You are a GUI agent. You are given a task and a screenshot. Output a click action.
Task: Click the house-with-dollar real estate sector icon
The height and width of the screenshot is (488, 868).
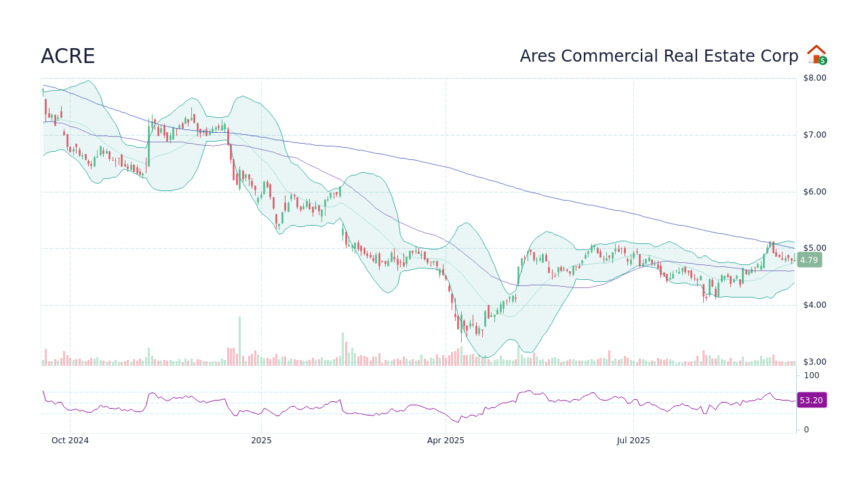point(816,54)
